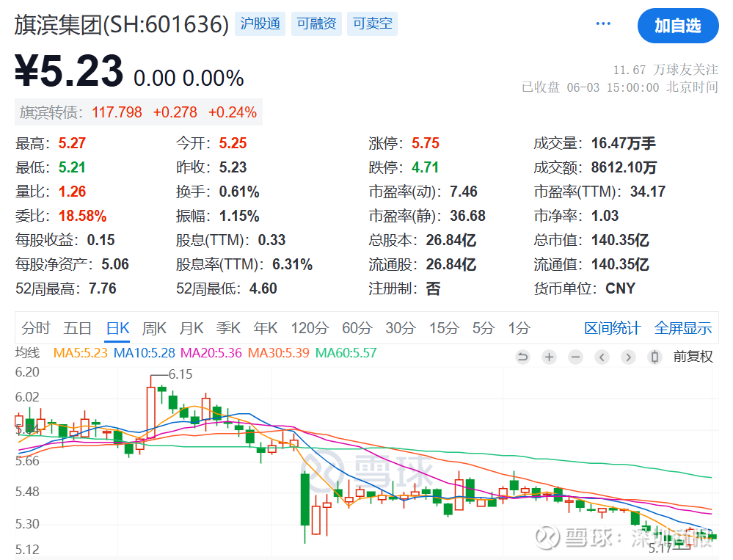The height and width of the screenshot is (560, 733).
Task: Click the MA5:5.23 indicator label
Action: pos(81,353)
